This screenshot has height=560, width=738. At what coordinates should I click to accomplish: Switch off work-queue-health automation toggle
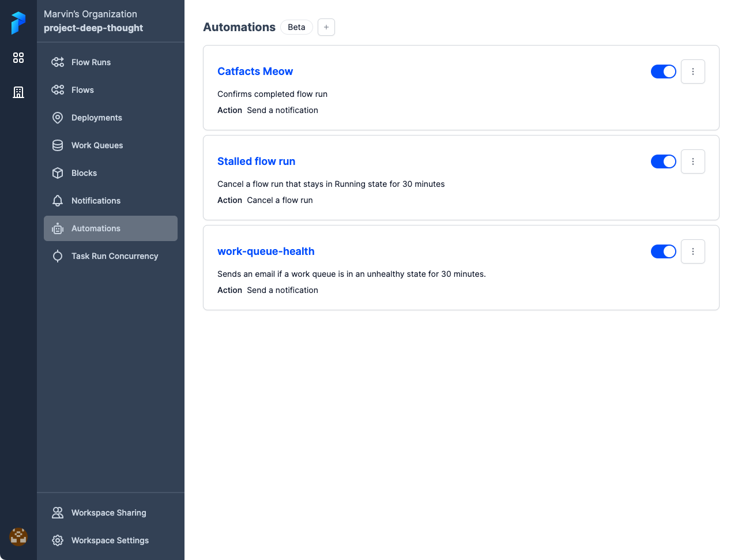(x=664, y=251)
